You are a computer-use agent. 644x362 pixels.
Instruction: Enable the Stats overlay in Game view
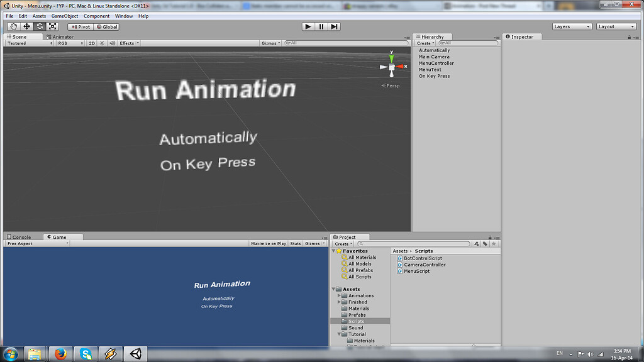pos(295,243)
